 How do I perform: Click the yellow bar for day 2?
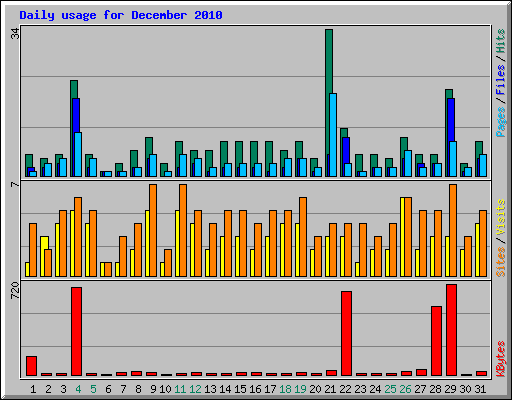coord(43,243)
